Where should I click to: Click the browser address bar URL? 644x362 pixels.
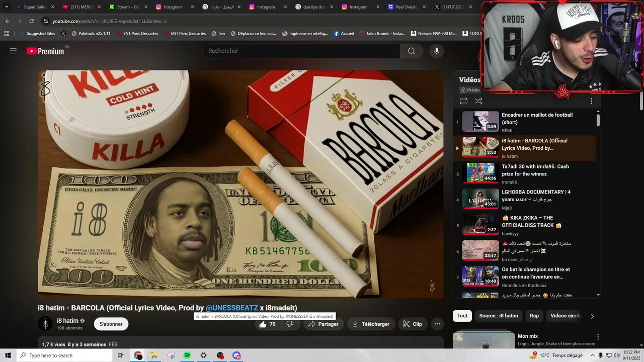[x=110, y=21]
